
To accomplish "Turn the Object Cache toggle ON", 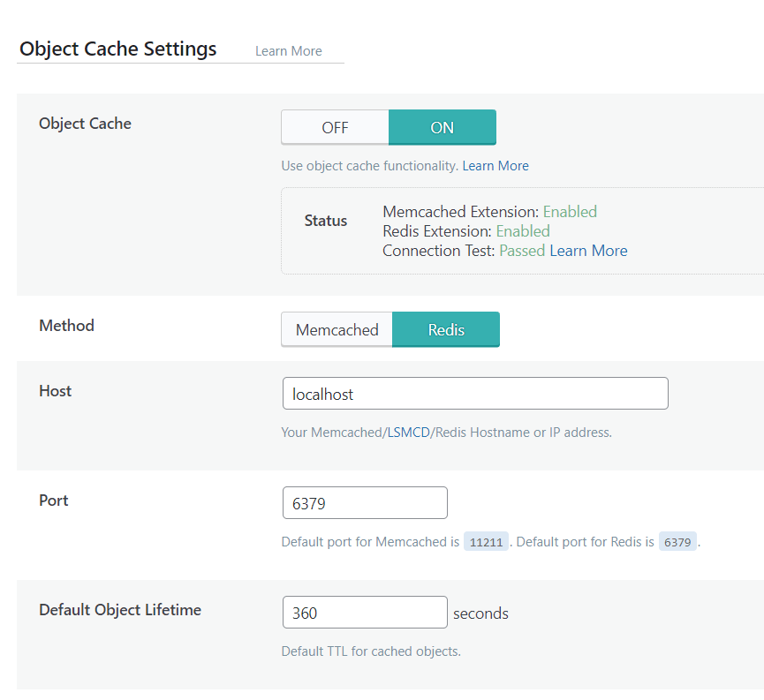I will click(442, 127).
